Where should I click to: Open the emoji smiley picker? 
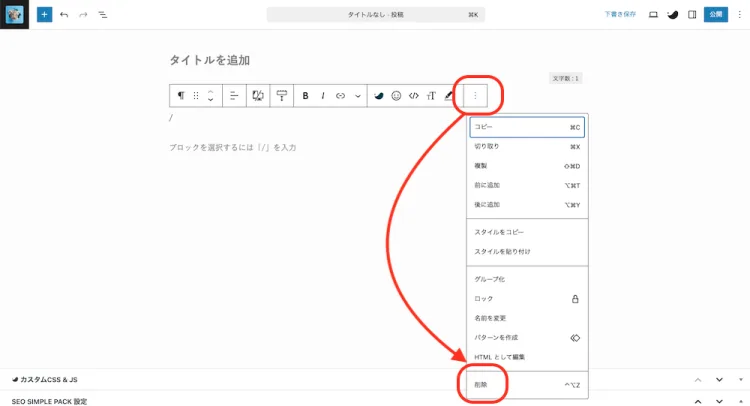[x=396, y=96]
